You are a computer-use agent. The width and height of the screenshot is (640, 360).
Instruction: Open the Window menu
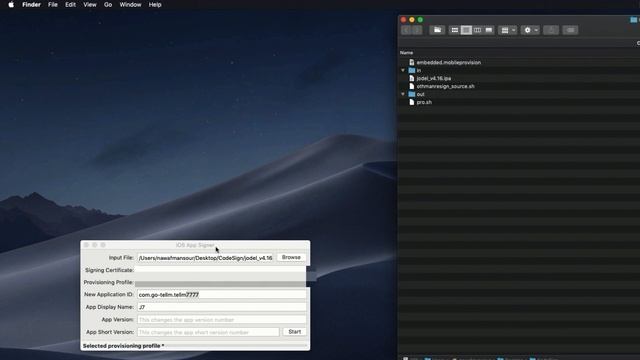point(130,5)
